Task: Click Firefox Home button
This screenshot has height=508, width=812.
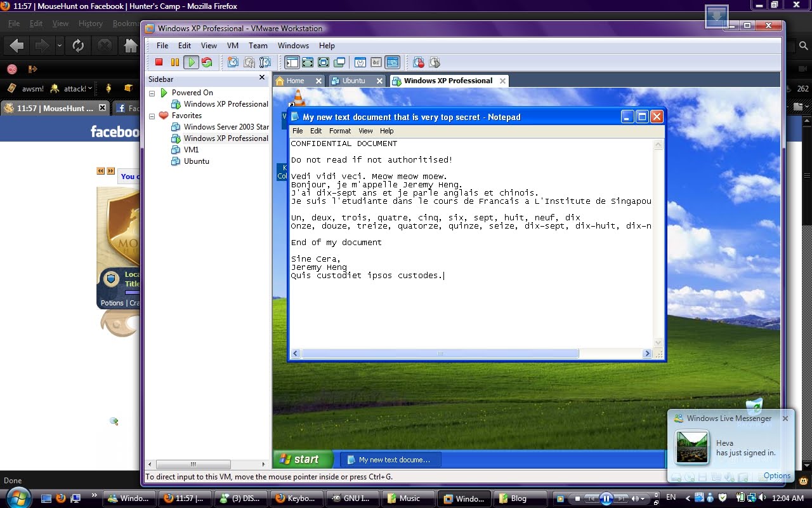Action: tap(130, 46)
